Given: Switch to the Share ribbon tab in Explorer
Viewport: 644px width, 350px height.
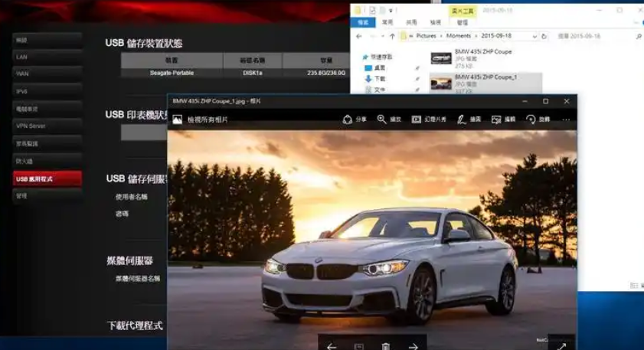Looking at the screenshot, I should pyautogui.click(x=411, y=22).
